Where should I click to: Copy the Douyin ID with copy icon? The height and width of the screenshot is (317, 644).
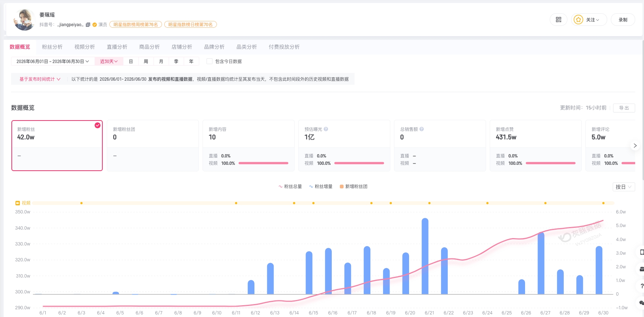click(88, 25)
